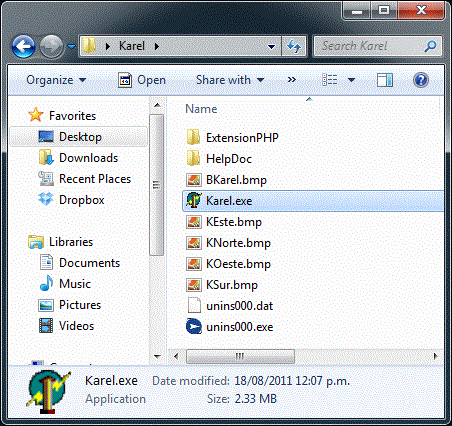Open Downloads in navigation pane

(x=88, y=158)
